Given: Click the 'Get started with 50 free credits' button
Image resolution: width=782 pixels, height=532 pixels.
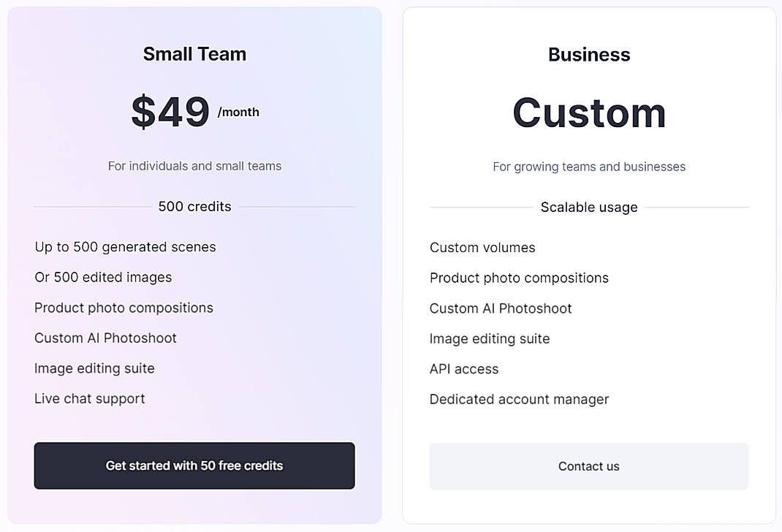Looking at the screenshot, I should click(194, 465).
